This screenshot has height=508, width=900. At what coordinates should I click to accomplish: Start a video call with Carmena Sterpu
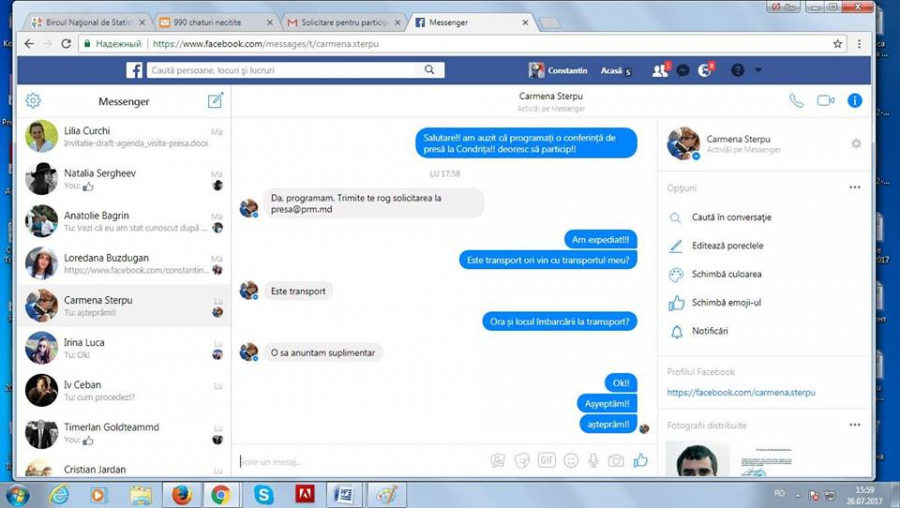[825, 101]
